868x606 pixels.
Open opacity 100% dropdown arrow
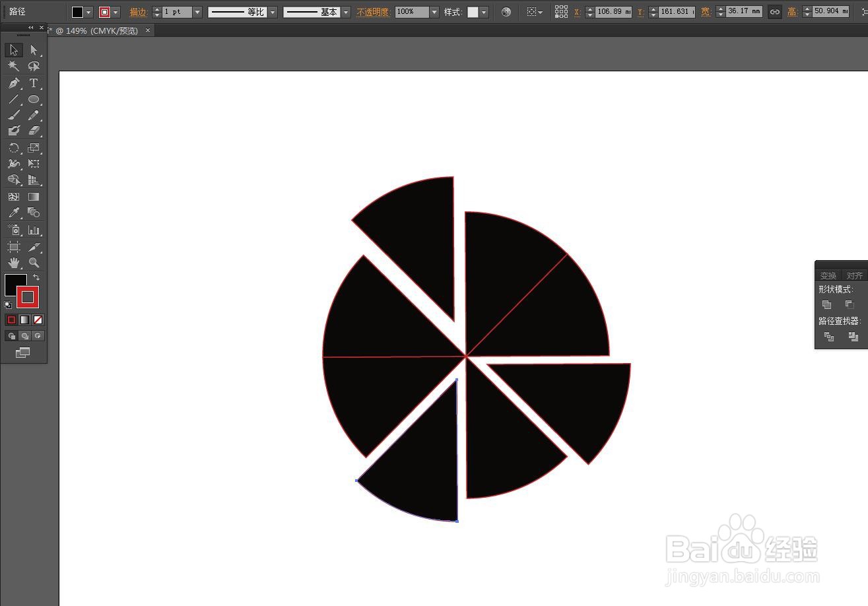[434, 12]
